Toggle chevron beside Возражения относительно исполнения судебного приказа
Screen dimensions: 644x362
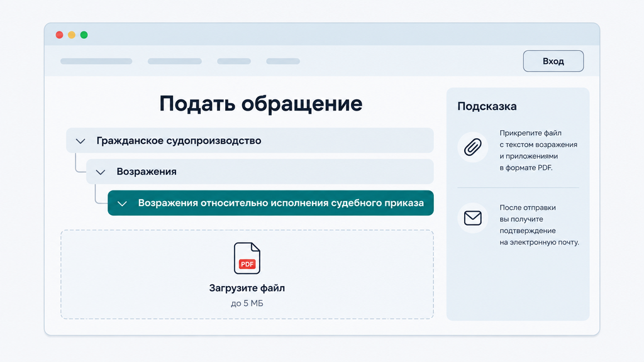(x=122, y=204)
